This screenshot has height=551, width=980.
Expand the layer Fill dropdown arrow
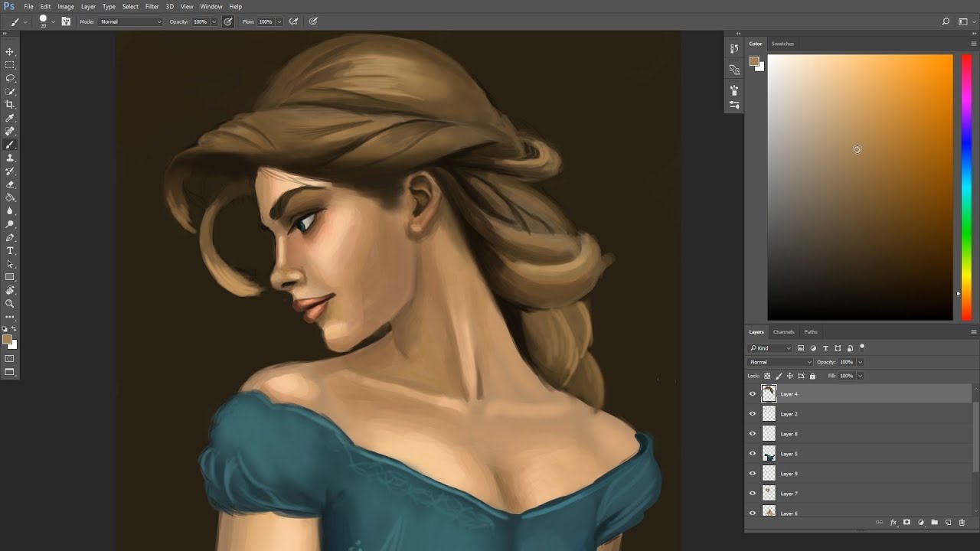860,376
